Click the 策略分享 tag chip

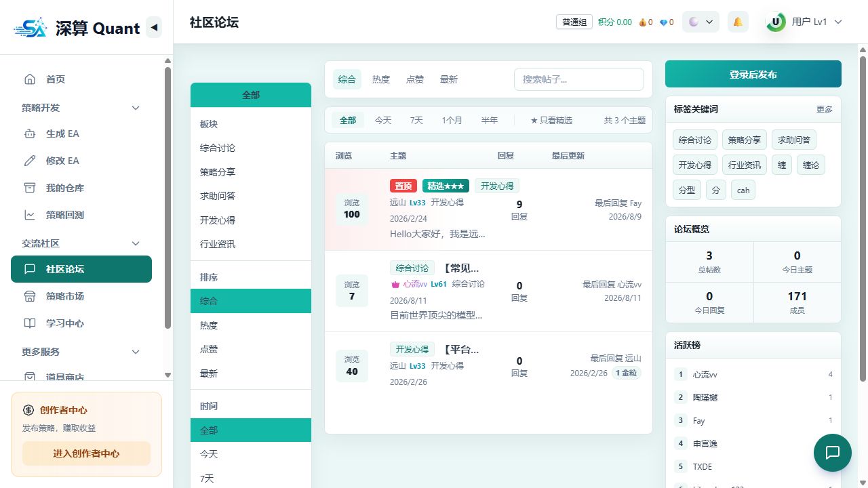coord(745,140)
